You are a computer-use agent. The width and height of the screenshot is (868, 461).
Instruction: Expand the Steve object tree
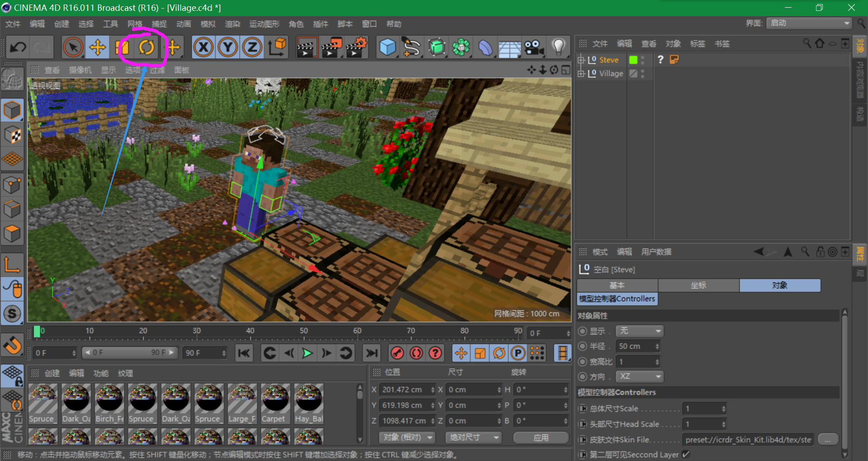(x=581, y=60)
